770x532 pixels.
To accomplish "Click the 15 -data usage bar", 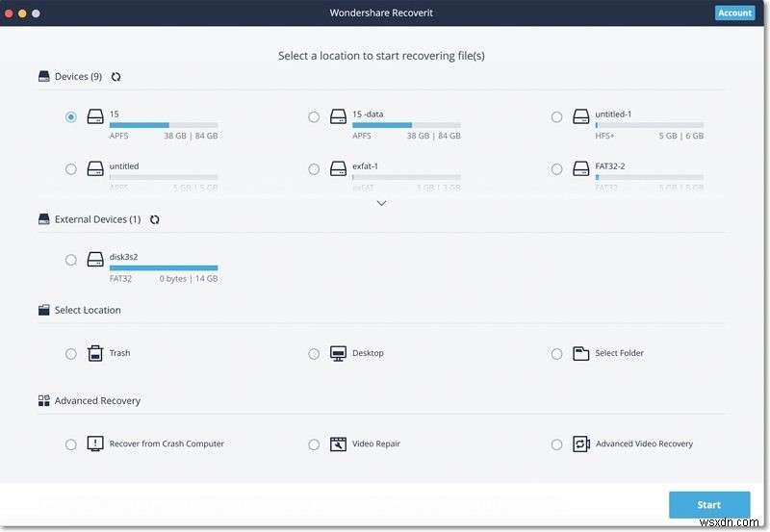I will coord(406,125).
